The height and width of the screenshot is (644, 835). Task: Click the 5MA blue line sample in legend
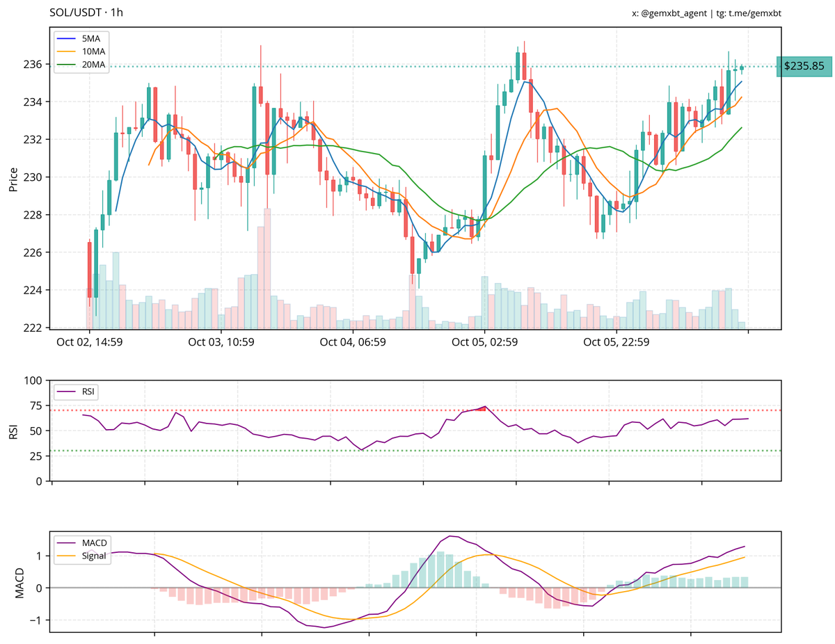point(67,39)
